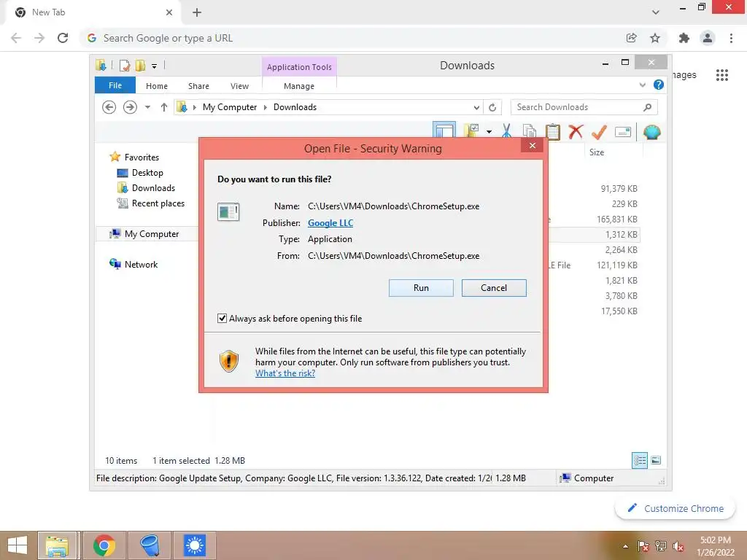The width and height of the screenshot is (747, 560).
Task: Close the Security Warning dialog with X
Action: [532, 145]
